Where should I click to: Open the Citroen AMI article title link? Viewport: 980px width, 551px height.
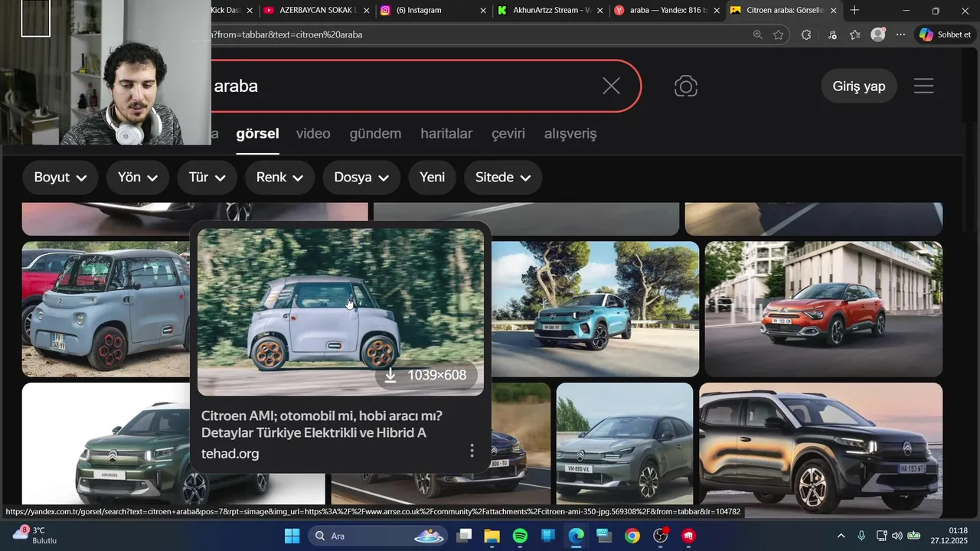[322, 424]
